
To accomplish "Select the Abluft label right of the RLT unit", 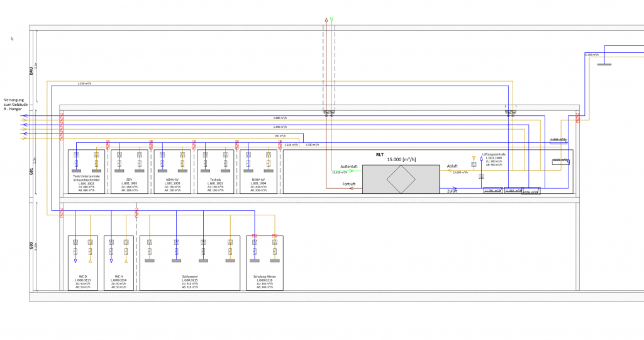I will (452, 166).
